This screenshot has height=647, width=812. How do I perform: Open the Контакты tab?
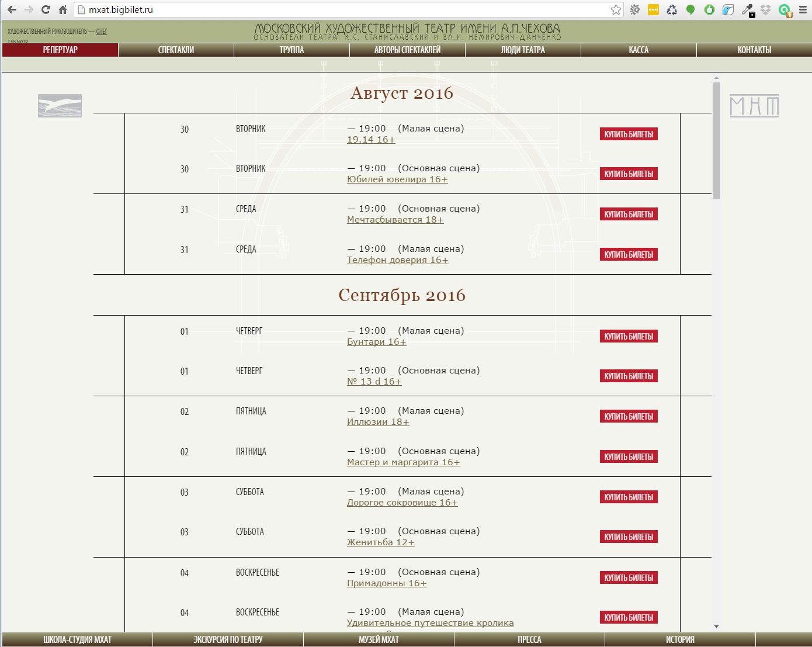click(754, 50)
